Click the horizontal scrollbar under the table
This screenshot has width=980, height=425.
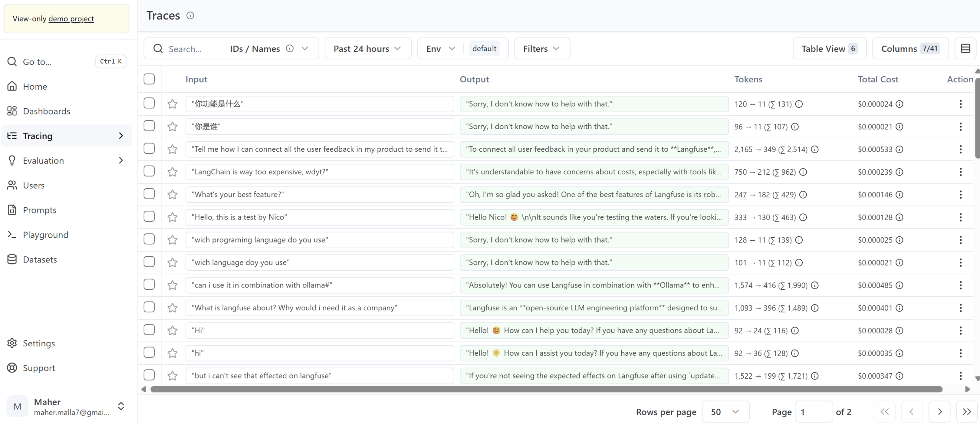[x=546, y=389]
